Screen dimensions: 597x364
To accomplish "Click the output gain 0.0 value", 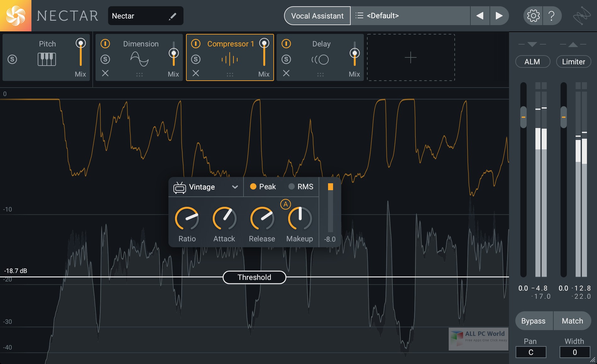I will click(x=563, y=288).
